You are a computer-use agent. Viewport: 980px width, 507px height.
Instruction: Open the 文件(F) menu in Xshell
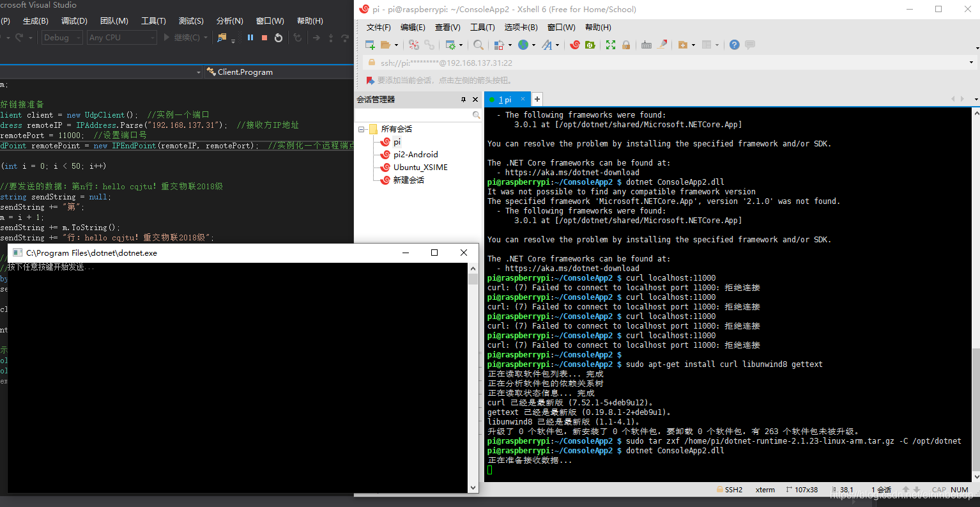coord(378,27)
